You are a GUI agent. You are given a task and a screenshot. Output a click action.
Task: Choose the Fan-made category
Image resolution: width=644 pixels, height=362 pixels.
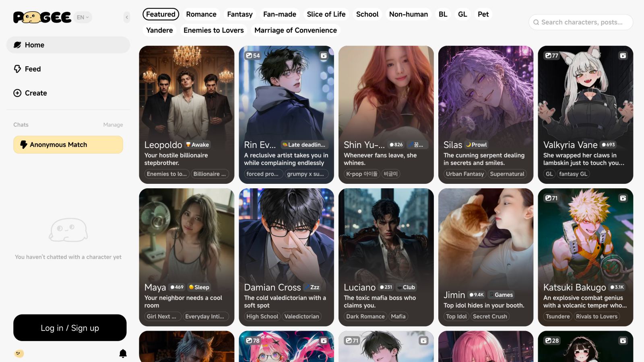point(280,14)
